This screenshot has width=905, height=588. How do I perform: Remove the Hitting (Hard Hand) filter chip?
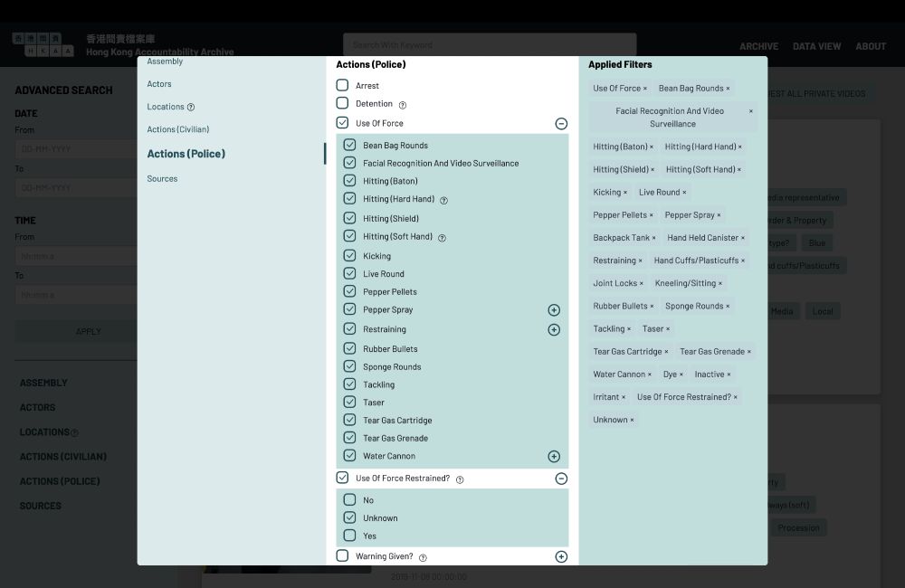point(740,147)
